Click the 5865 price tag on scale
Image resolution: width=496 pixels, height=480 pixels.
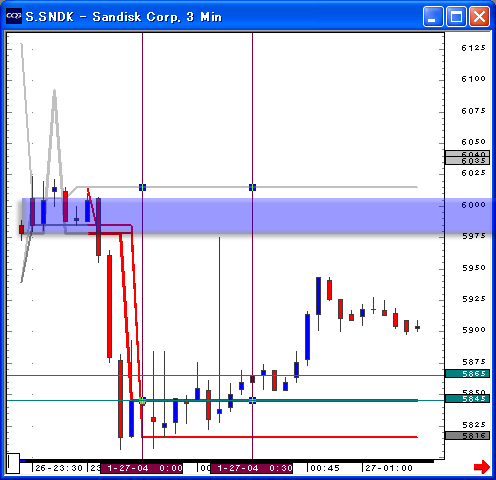pyautogui.click(x=467, y=374)
